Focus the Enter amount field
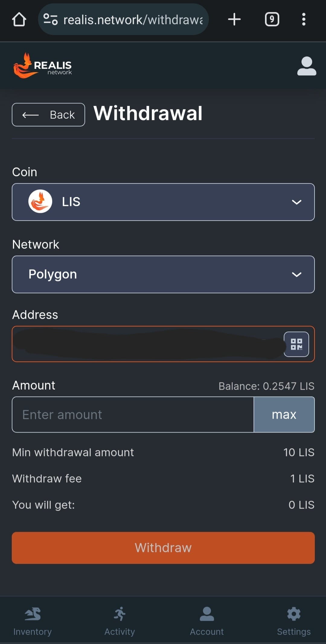Screen dimensions: 326x644 pyautogui.click(x=133, y=415)
